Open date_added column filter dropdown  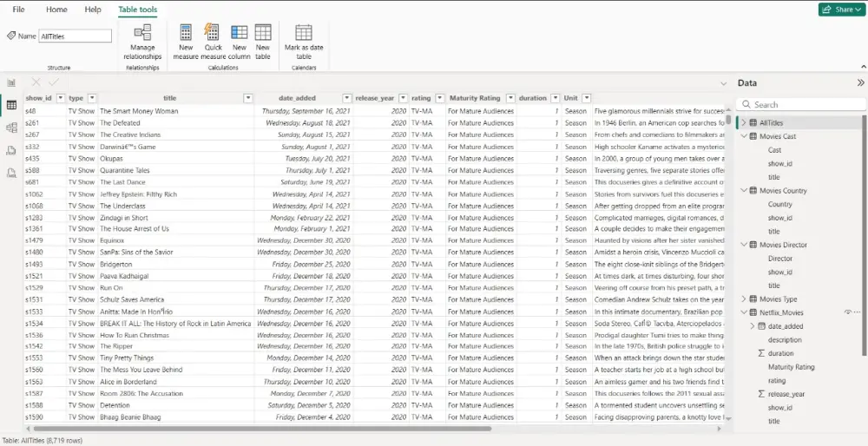tap(347, 98)
